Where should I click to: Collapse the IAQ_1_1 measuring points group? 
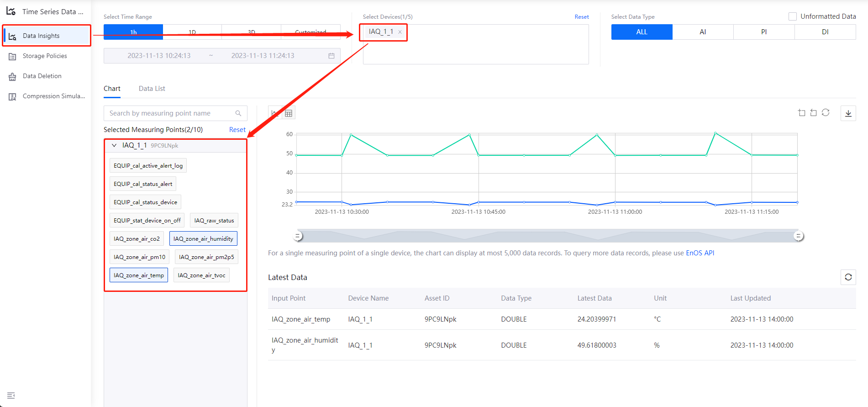coord(114,145)
